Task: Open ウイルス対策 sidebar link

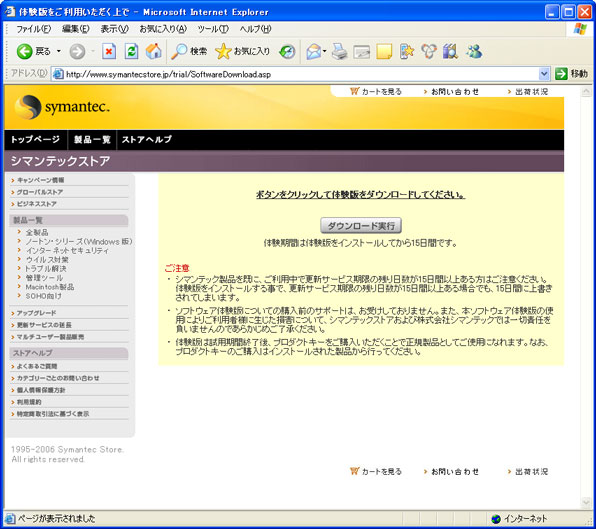Action: click(x=47, y=260)
